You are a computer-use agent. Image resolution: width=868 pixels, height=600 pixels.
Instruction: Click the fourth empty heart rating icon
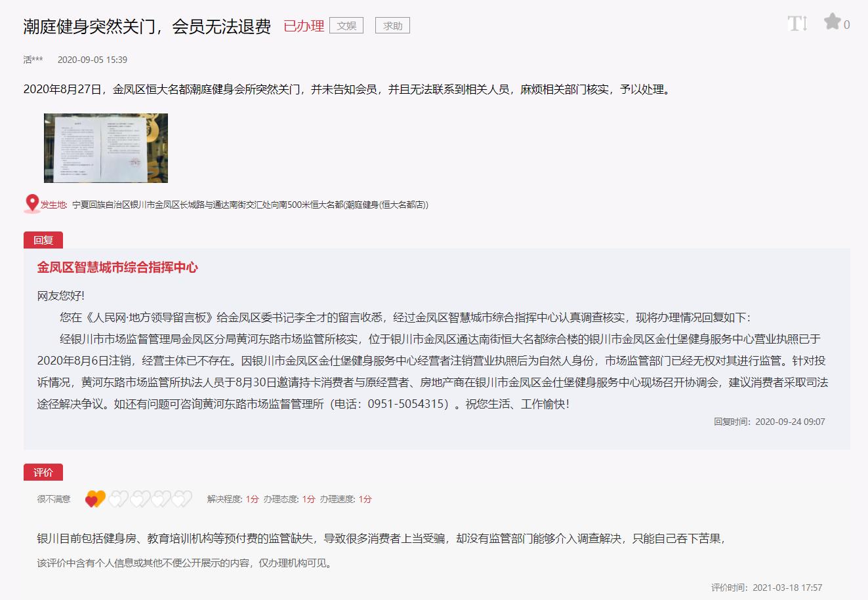[x=161, y=500]
